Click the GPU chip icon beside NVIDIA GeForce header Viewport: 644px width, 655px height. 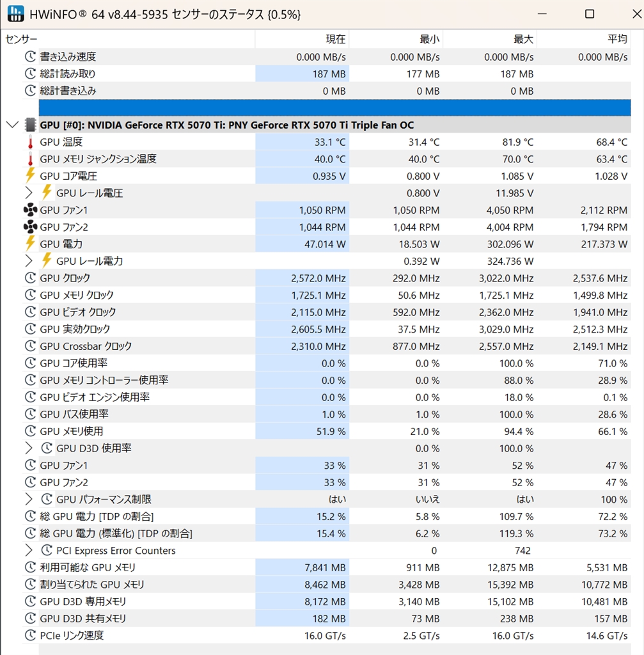pos(30,125)
